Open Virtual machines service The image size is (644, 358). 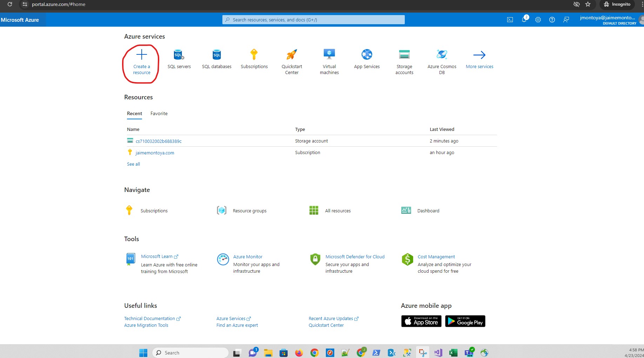[329, 62]
